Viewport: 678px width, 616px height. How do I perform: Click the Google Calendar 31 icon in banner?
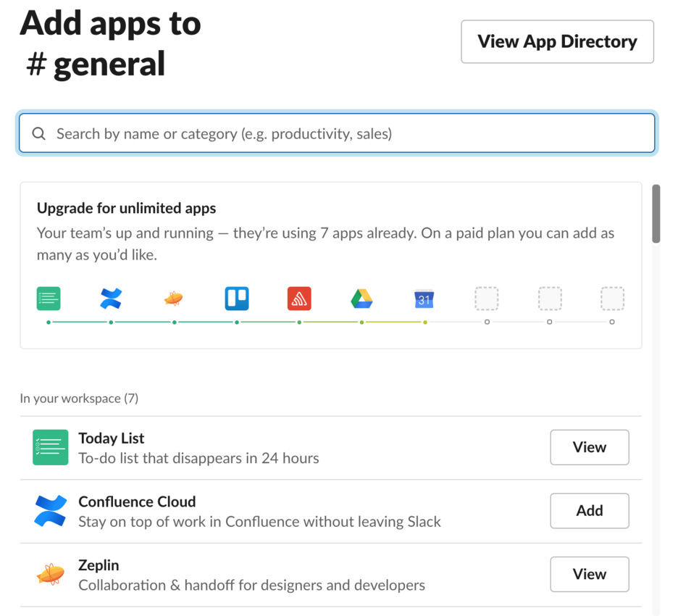(424, 299)
